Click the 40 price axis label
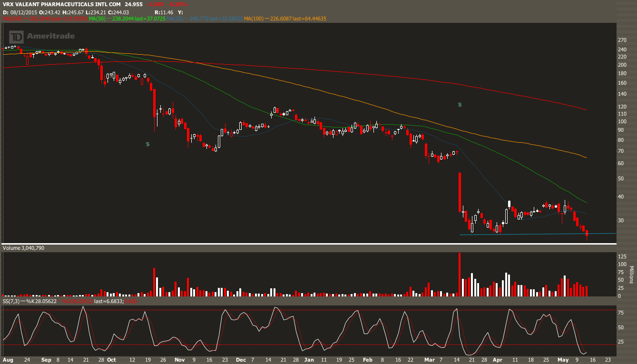Screen dimensions: 637x364 point(620,197)
